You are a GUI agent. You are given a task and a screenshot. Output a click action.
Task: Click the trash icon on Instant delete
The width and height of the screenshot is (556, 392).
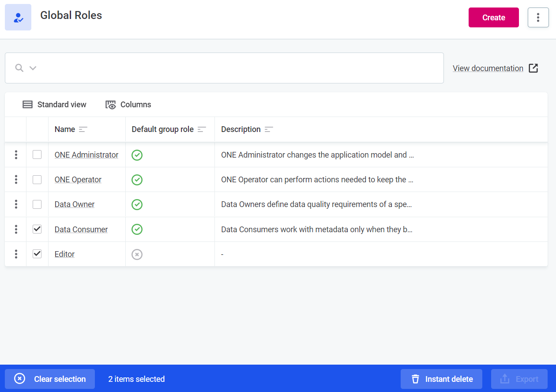pyautogui.click(x=415, y=379)
